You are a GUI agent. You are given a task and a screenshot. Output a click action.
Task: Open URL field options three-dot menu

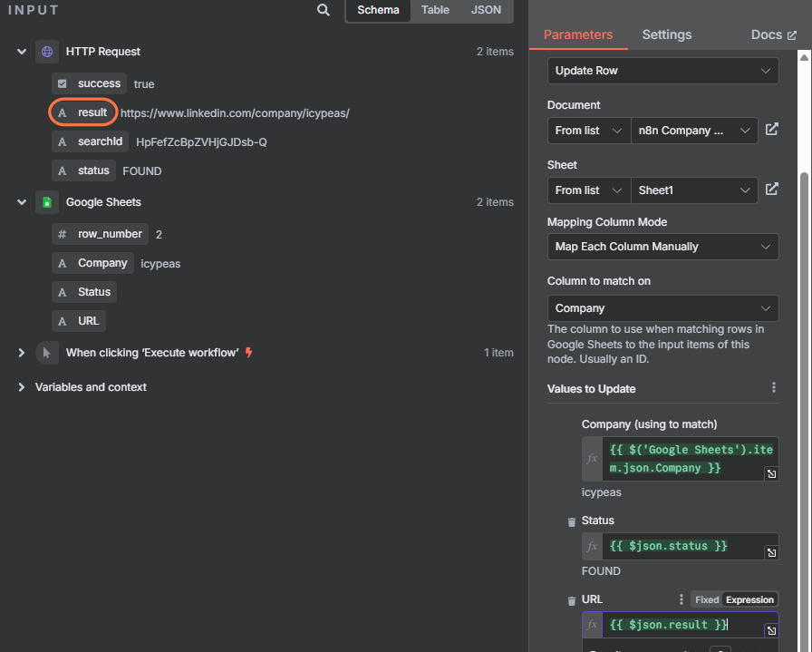click(681, 599)
